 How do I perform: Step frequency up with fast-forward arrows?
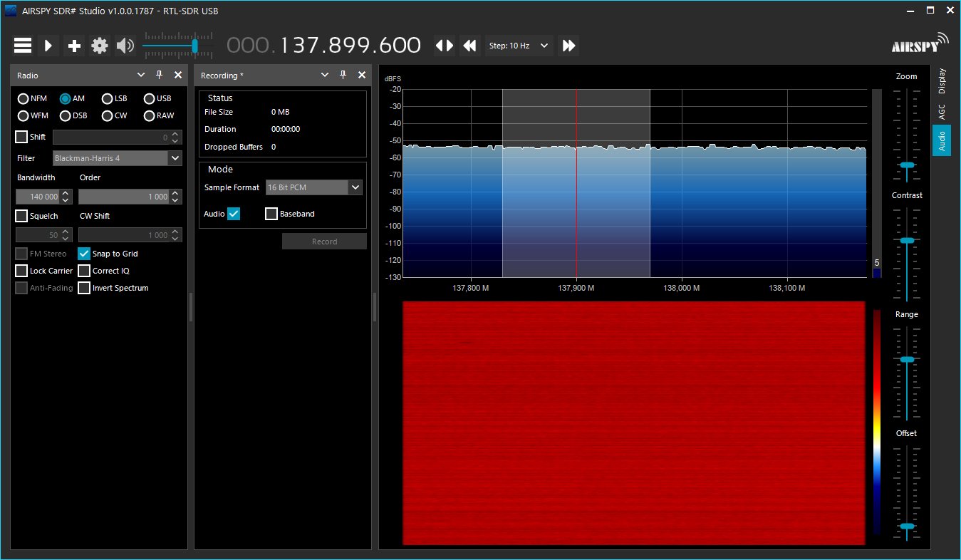pyautogui.click(x=568, y=46)
